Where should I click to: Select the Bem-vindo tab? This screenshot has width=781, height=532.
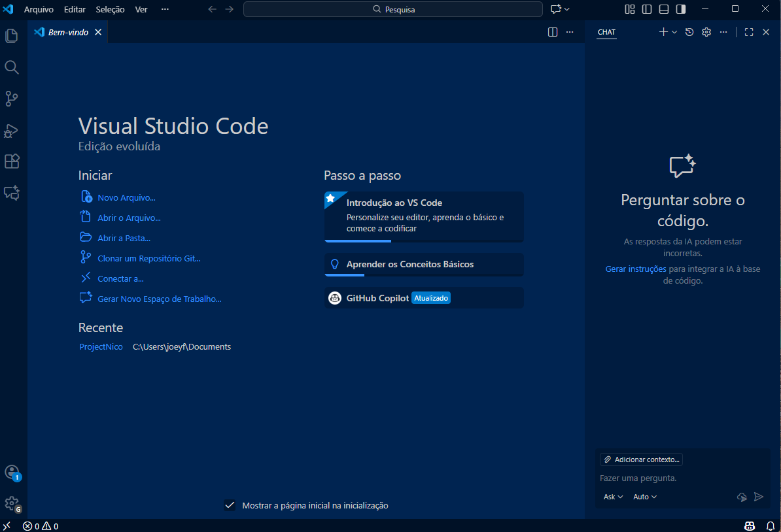[x=68, y=32]
